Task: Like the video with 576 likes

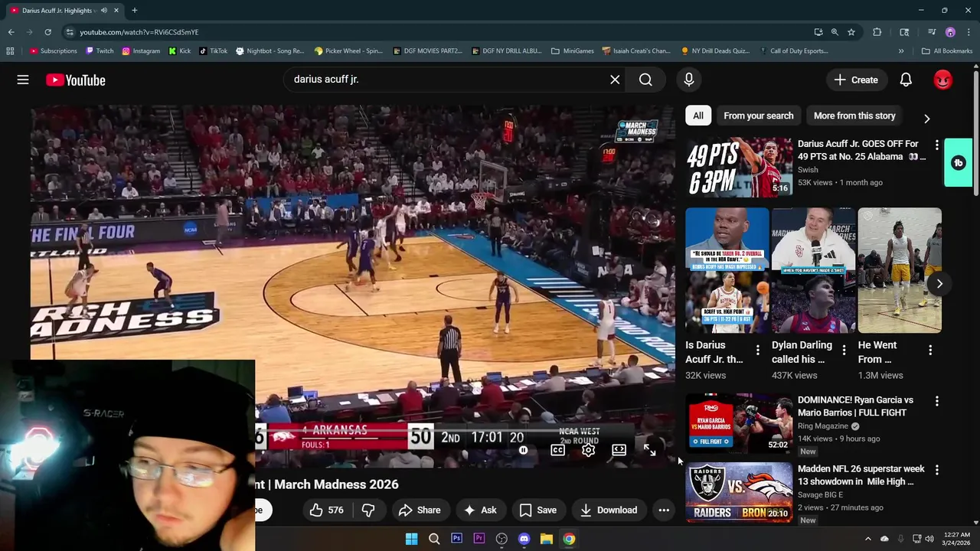Action: click(326, 510)
